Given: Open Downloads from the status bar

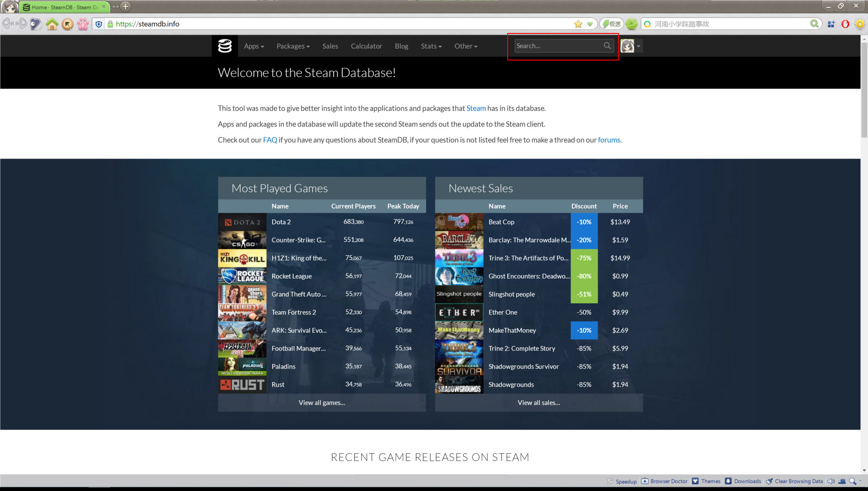Looking at the screenshot, I should pyautogui.click(x=743, y=481).
